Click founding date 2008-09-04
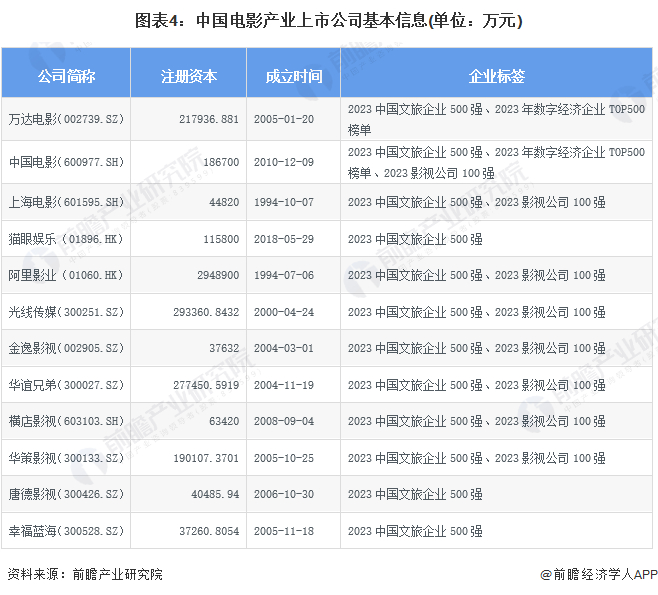The width and height of the screenshot is (658, 595). (x=284, y=421)
